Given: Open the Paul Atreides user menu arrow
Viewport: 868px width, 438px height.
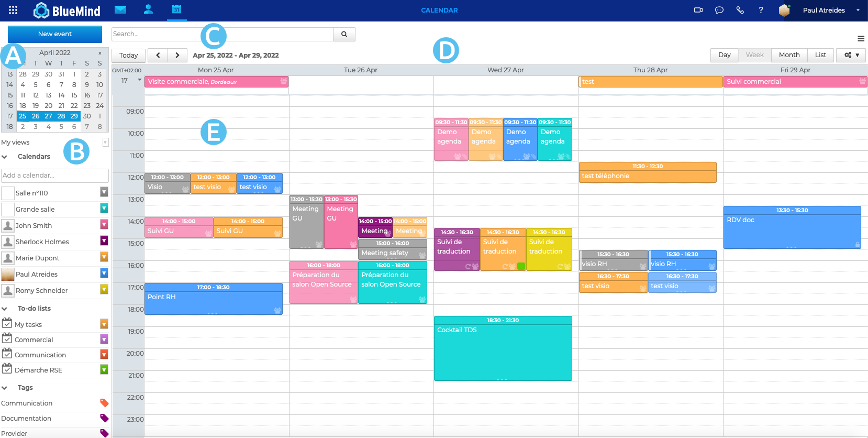Looking at the screenshot, I should [x=858, y=10].
